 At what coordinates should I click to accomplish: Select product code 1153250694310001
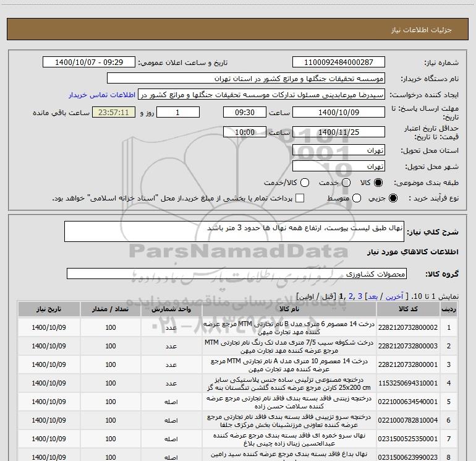click(408, 383)
